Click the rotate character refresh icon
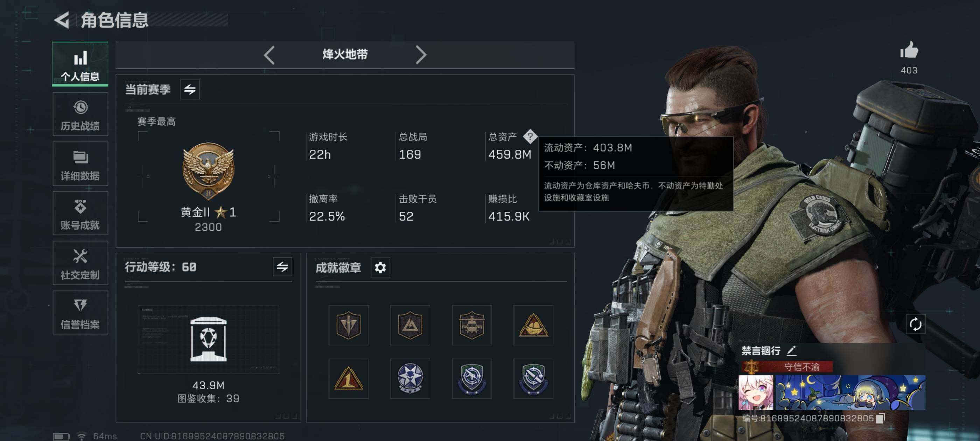This screenshot has width=980, height=441. pos(915,324)
